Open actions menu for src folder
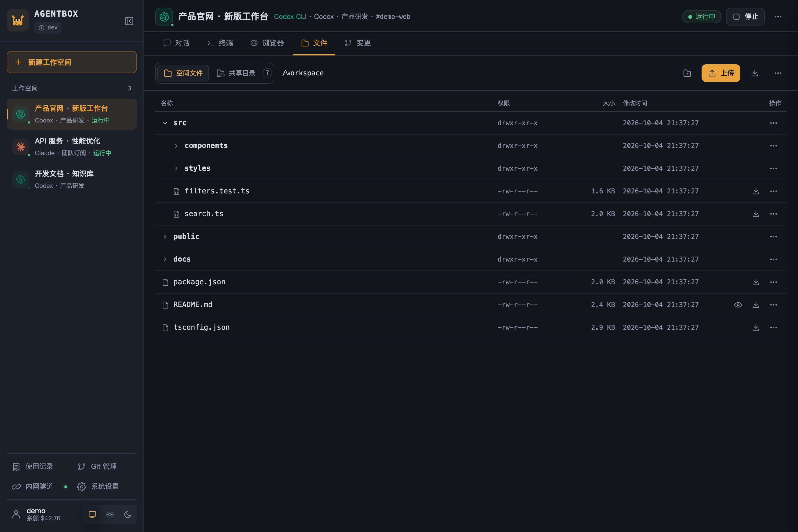The image size is (798, 532). 773,123
